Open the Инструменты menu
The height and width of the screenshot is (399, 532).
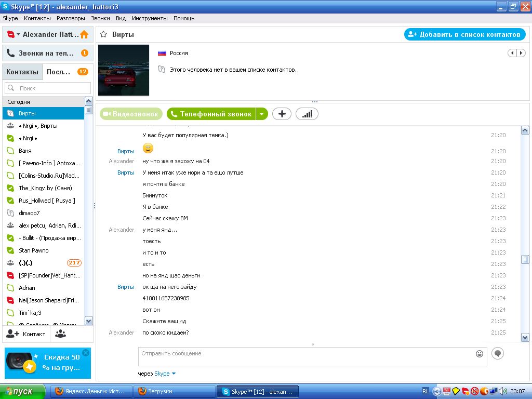[x=150, y=18]
